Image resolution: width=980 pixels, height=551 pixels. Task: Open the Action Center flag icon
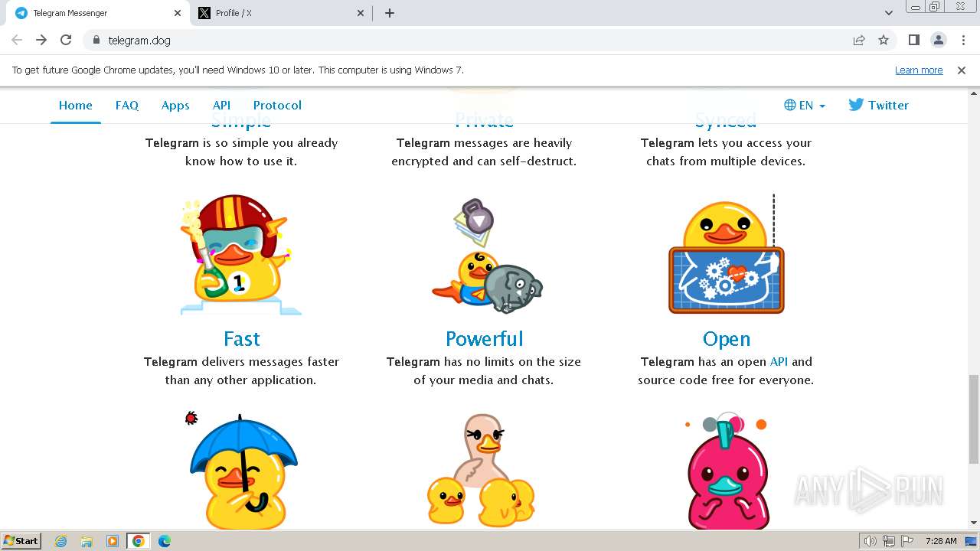[x=906, y=541]
